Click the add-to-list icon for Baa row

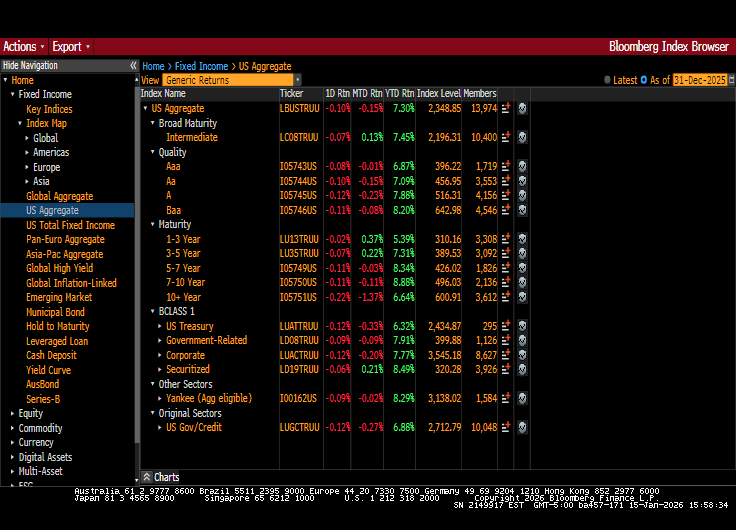506,210
